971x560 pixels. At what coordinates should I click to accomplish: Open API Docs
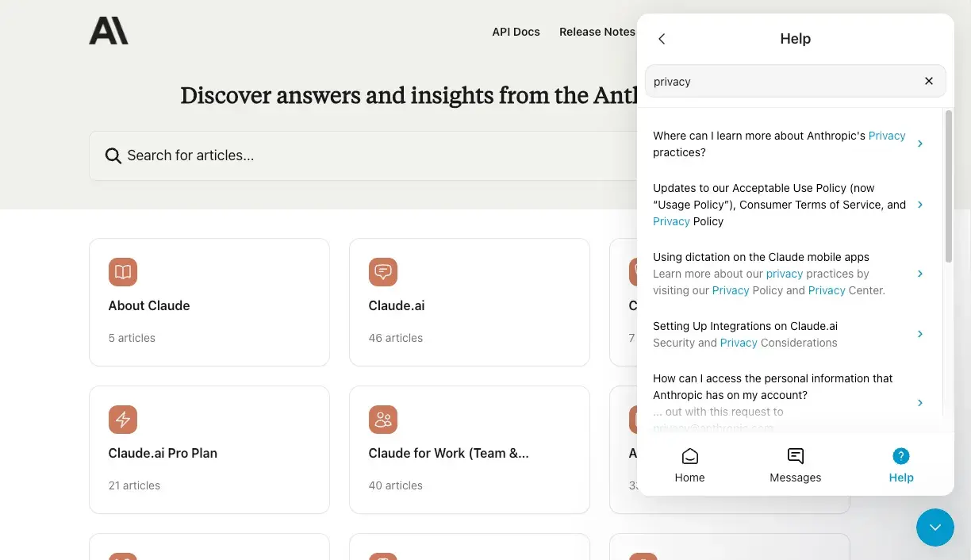coord(516,32)
